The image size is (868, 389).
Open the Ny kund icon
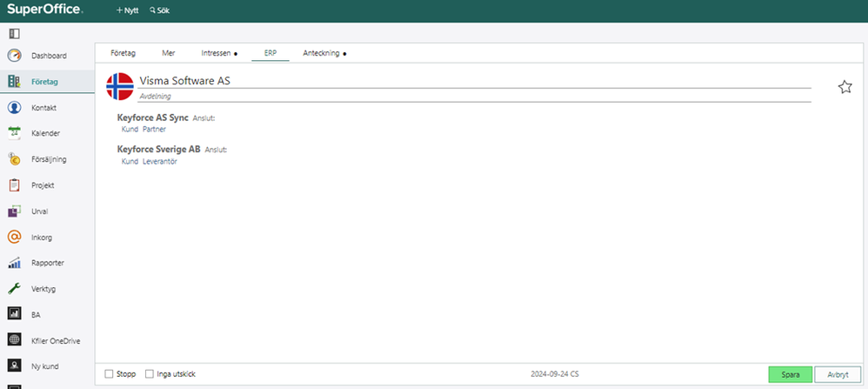click(15, 366)
